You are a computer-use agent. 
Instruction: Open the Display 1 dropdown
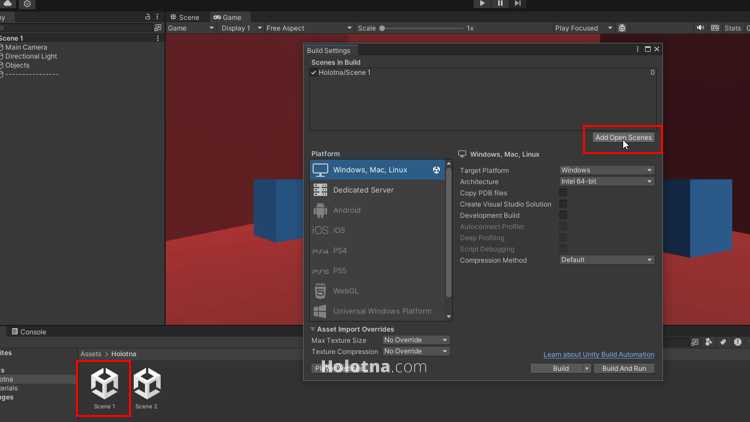[241, 28]
